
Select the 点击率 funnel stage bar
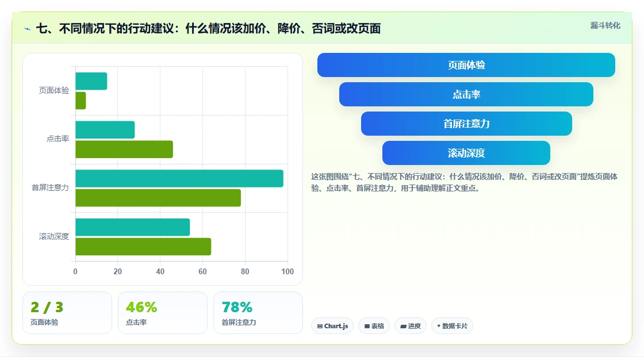(x=466, y=94)
